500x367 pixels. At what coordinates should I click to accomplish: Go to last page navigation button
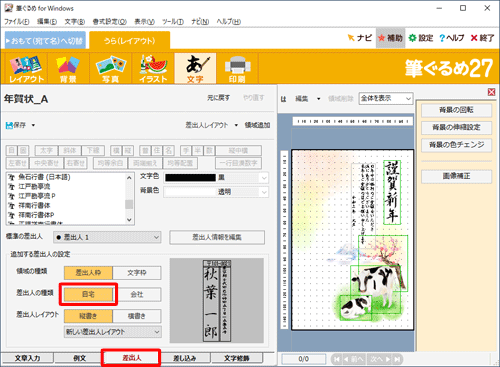coord(397,359)
